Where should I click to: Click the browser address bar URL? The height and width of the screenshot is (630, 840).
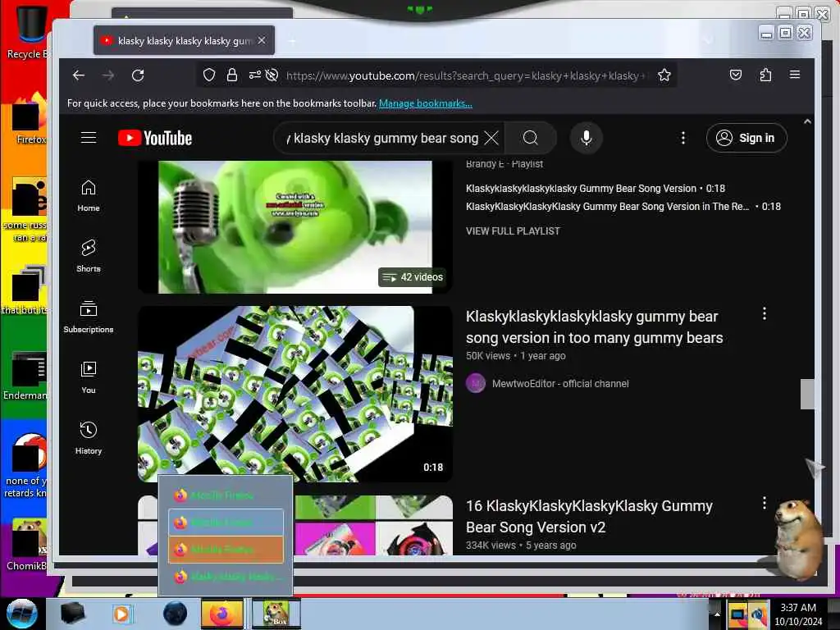pyautogui.click(x=466, y=75)
